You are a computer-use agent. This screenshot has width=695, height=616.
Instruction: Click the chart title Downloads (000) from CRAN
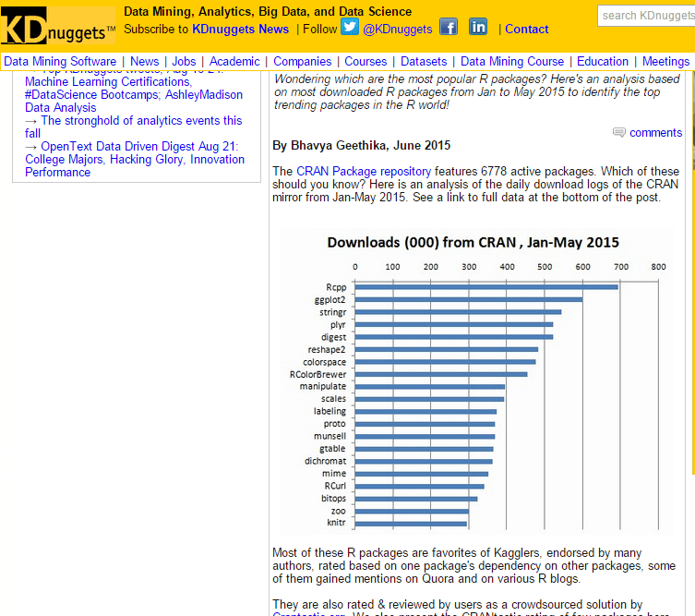coord(473,243)
